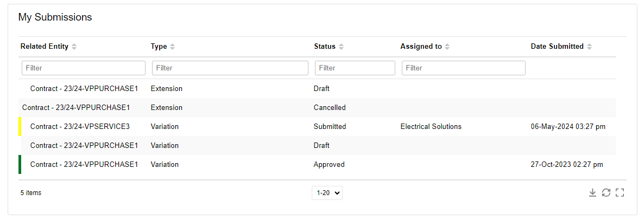The width and height of the screenshot is (644, 220).
Task: Focus the Status filter field
Action: click(355, 68)
